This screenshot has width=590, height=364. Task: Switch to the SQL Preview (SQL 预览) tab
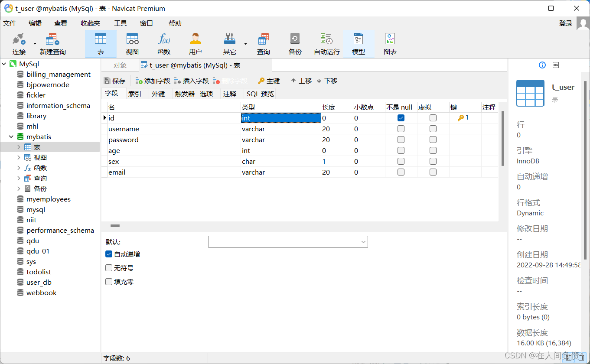coord(260,94)
